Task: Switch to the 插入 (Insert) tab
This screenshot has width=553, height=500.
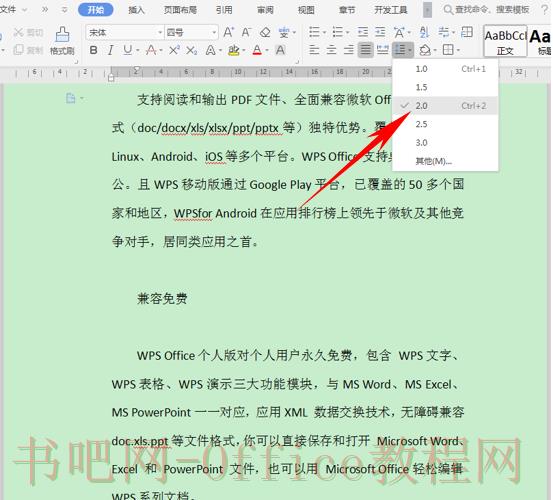Action: (136, 10)
